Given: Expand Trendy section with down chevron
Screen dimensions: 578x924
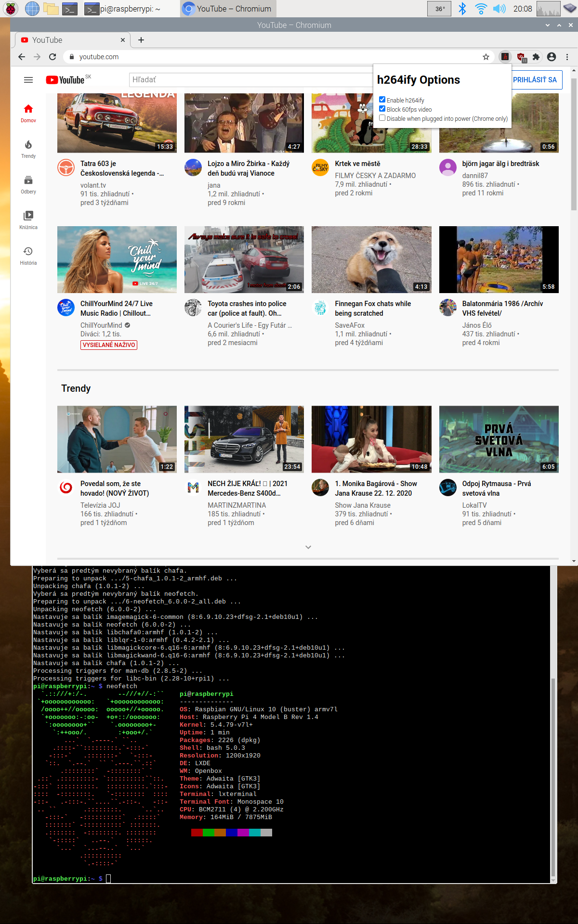Looking at the screenshot, I should [x=308, y=547].
